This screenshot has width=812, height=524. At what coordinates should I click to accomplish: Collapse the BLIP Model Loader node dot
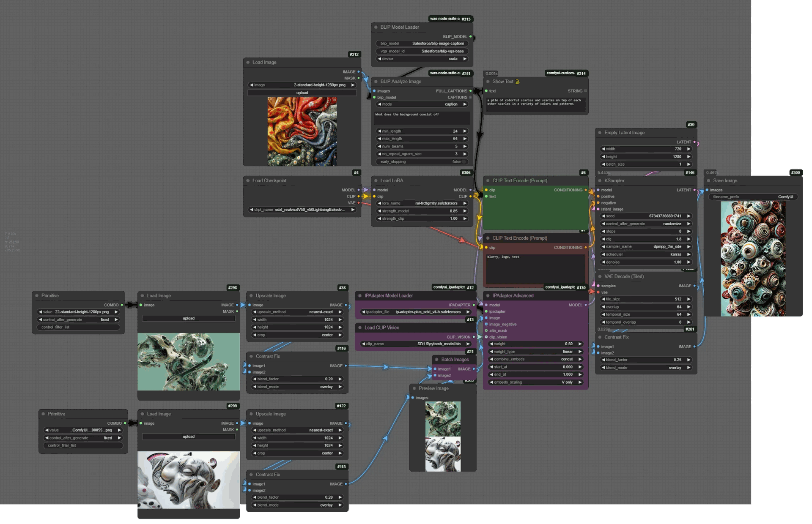tap(376, 27)
